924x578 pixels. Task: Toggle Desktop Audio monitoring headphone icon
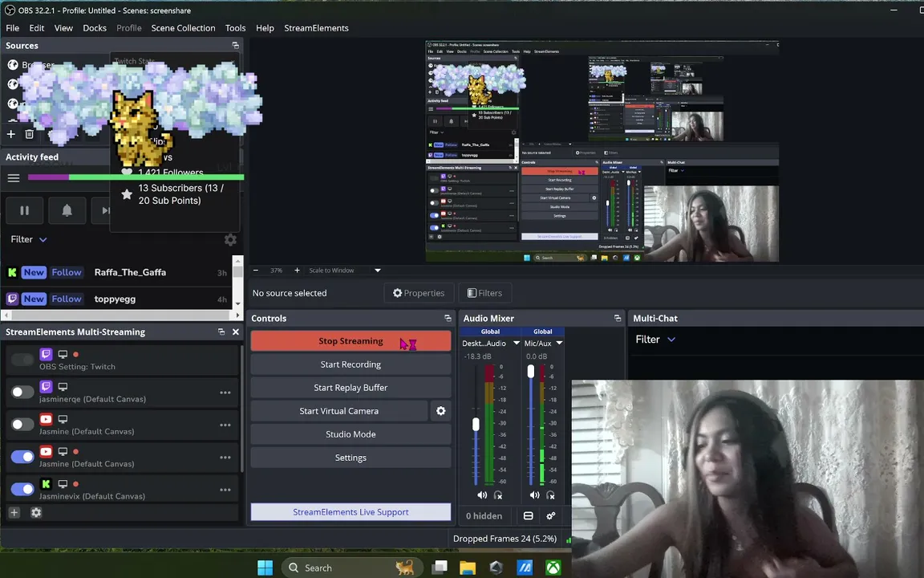click(x=498, y=495)
